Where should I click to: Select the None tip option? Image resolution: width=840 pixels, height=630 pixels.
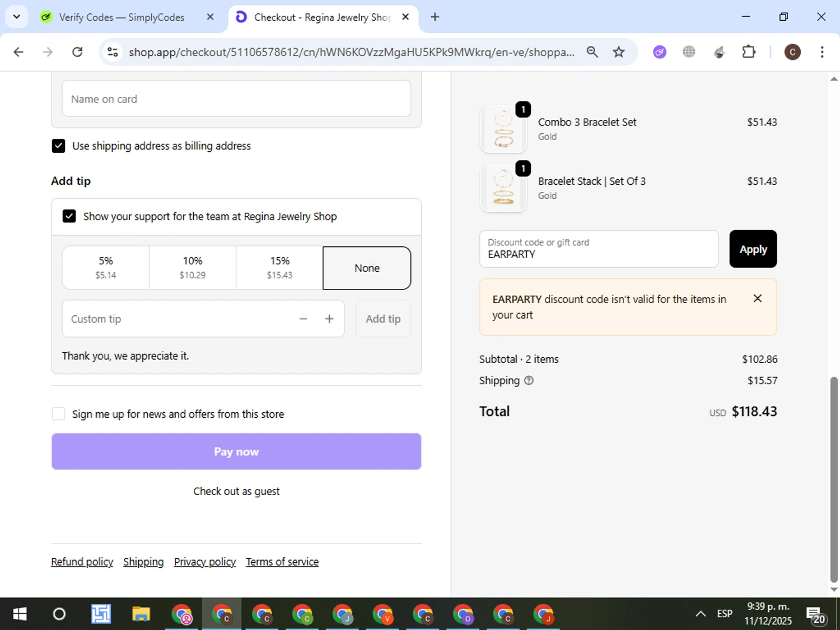[x=367, y=268]
